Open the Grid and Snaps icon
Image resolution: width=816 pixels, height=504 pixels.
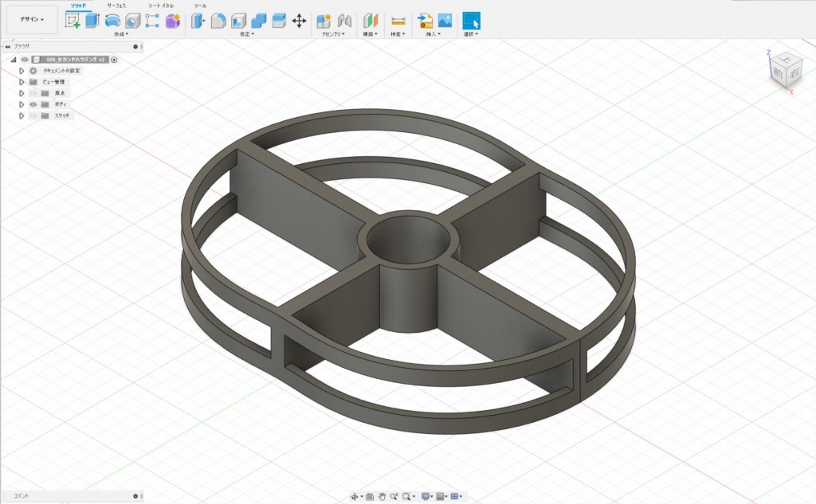pyautogui.click(x=440, y=497)
